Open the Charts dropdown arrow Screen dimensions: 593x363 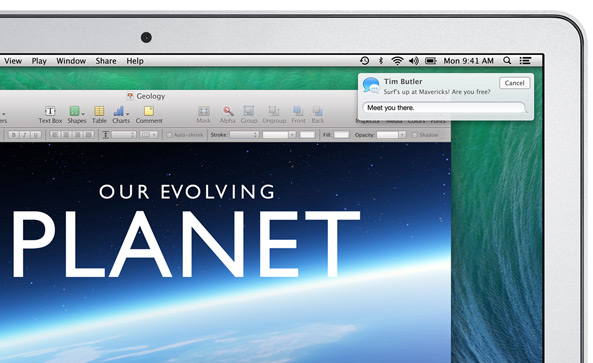coord(127,113)
